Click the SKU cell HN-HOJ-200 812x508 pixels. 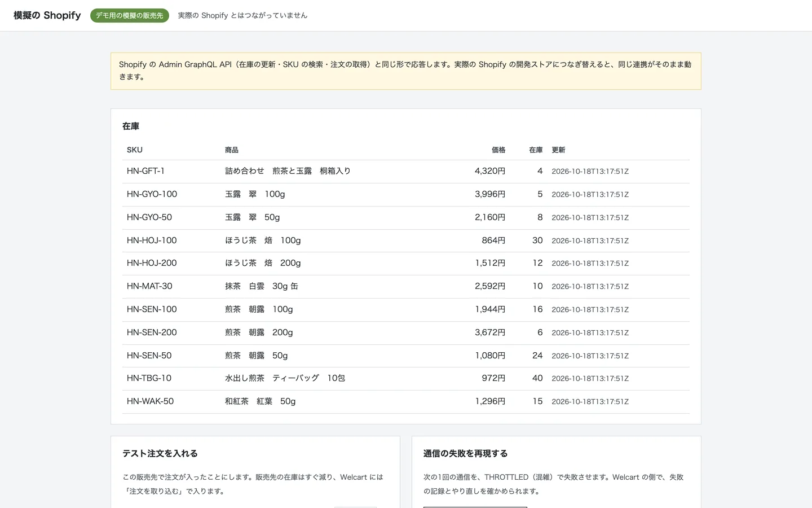click(152, 263)
